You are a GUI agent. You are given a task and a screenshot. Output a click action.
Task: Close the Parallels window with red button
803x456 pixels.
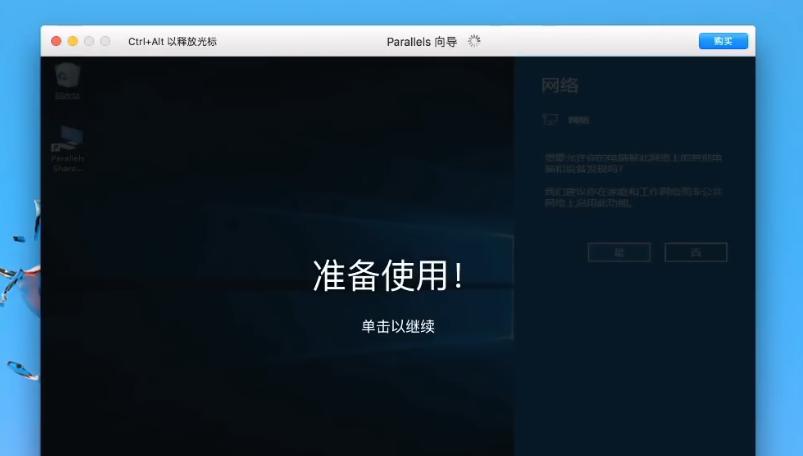[56, 41]
